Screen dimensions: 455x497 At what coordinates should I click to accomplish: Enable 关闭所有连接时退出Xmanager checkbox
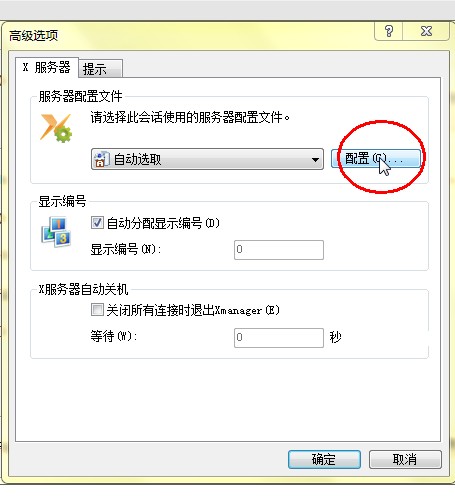pos(97,310)
